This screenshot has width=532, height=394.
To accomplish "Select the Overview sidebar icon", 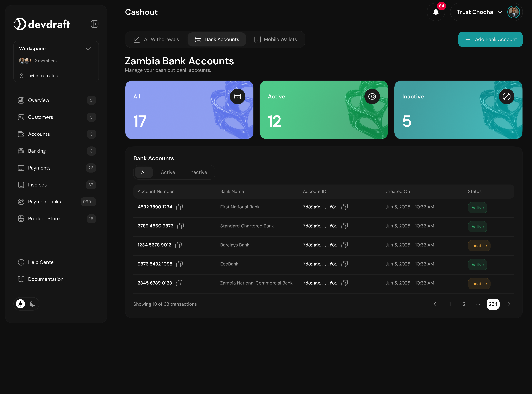I will point(21,100).
